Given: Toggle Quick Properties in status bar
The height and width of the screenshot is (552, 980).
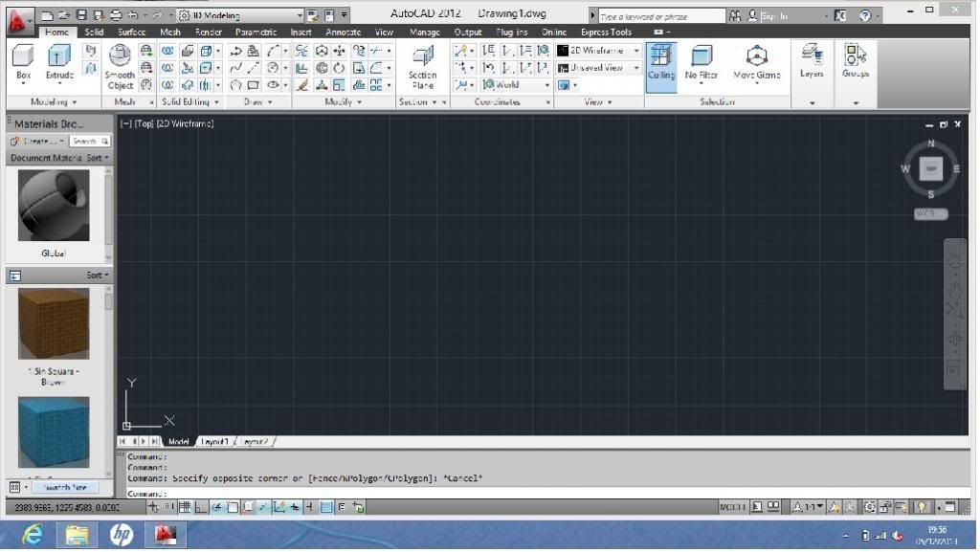Looking at the screenshot, I should pyautogui.click(x=342, y=507).
